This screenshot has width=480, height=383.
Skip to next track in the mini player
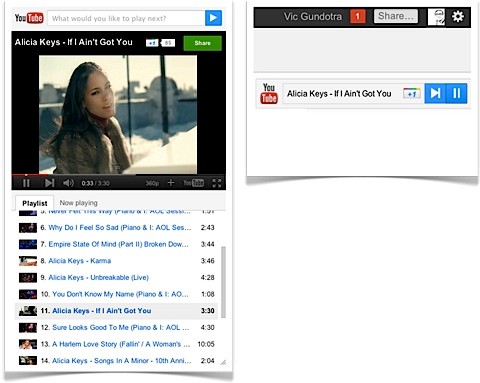[435, 93]
